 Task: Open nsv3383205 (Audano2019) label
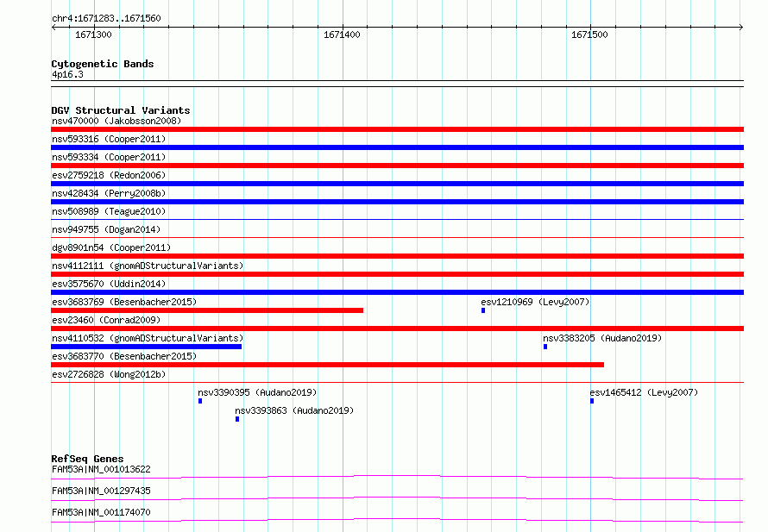(x=602, y=338)
